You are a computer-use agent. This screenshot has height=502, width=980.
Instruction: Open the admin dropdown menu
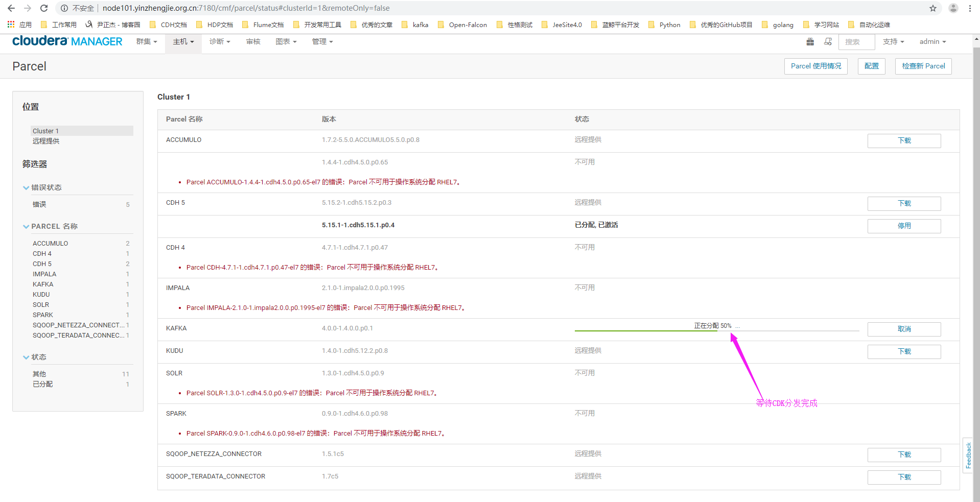pyautogui.click(x=931, y=42)
